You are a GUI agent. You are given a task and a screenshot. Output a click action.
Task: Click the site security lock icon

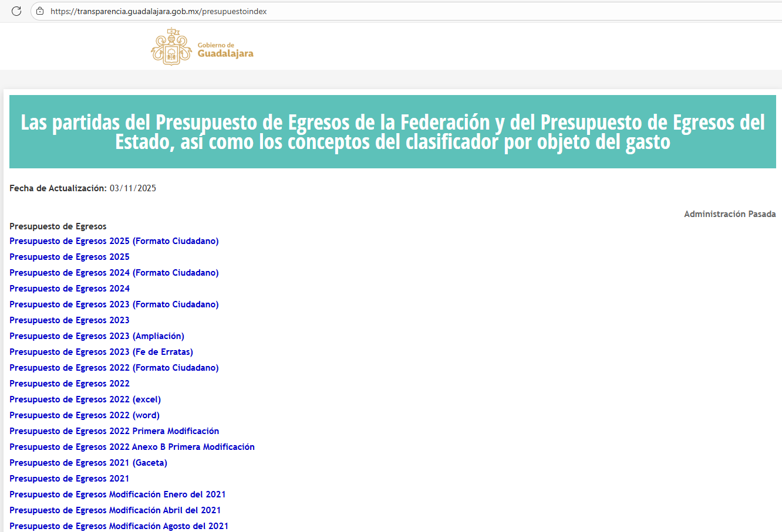tap(40, 11)
